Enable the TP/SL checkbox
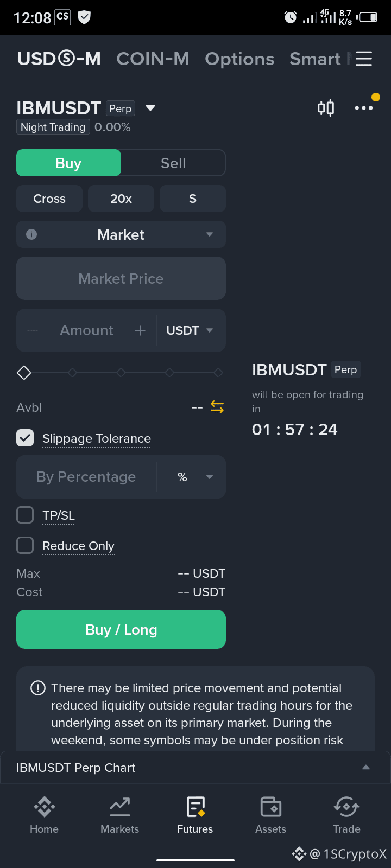Viewport: 391px width, 868px height. pyautogui.click(x=25, y=515)
